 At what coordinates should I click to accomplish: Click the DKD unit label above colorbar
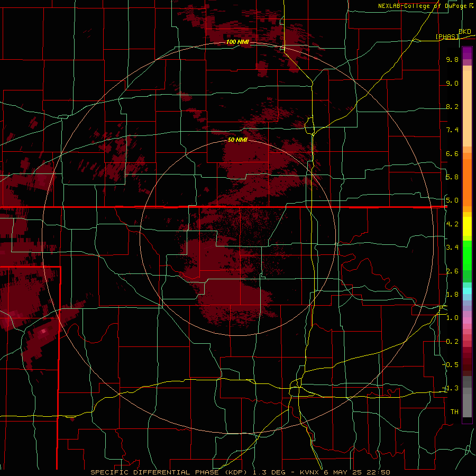[x=465, y=32]
